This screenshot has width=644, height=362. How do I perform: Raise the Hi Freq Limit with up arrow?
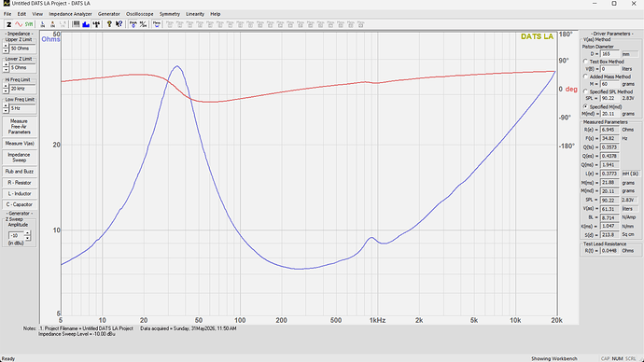pos(6,87)
